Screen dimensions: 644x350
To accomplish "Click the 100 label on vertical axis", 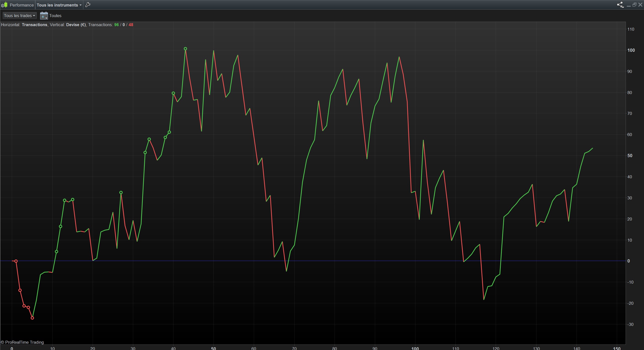I will [x=631, y=50].
